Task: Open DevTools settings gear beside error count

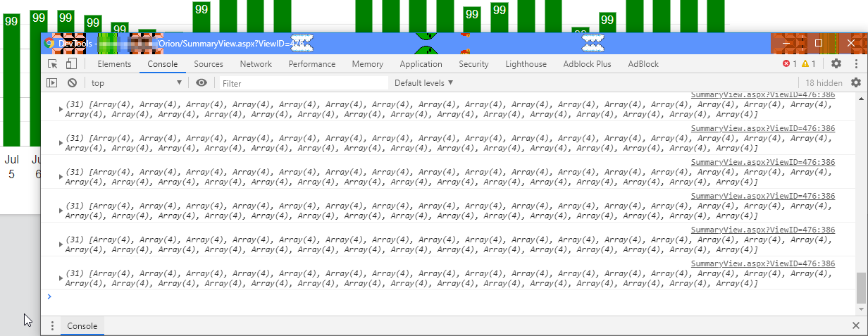Action: click(x=836, y=64)
